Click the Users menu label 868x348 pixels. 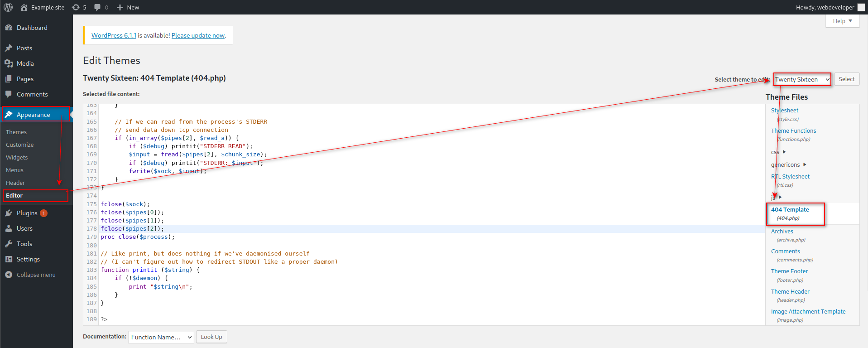click(x=24, y=228)
